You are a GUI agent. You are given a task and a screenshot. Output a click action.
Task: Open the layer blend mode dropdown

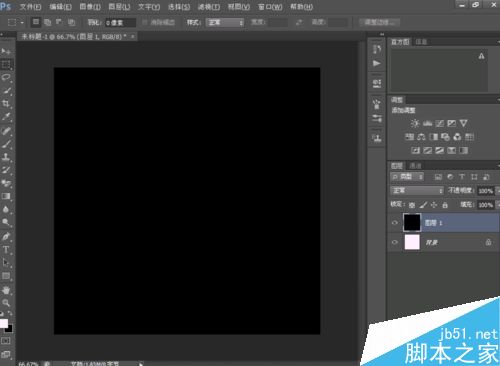point(417,191)
